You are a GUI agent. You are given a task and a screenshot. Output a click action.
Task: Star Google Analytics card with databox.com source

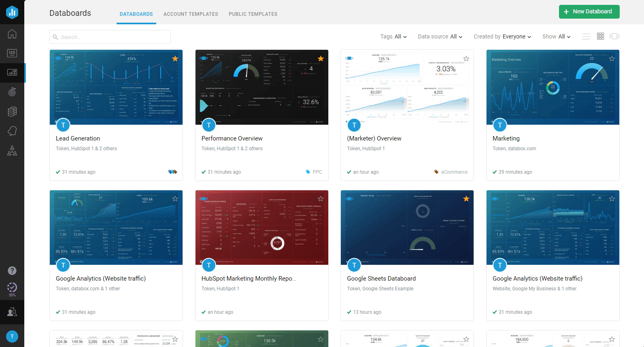(175, 199)
